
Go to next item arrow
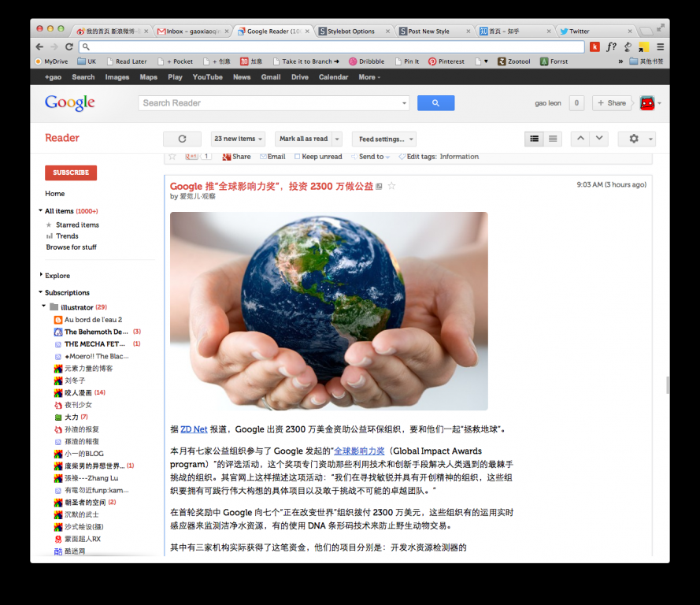click(x=599, y=139)
